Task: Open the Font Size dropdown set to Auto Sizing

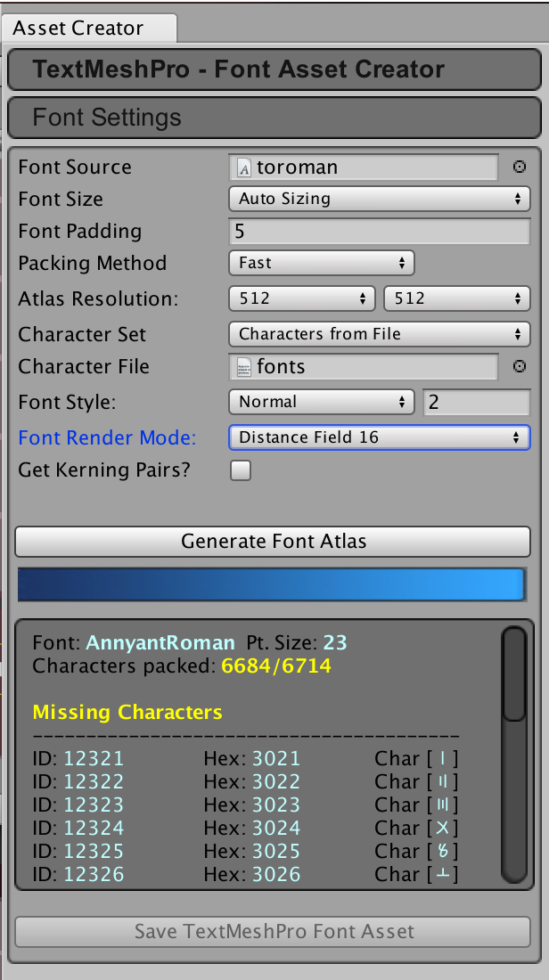Action: [379, 199]
